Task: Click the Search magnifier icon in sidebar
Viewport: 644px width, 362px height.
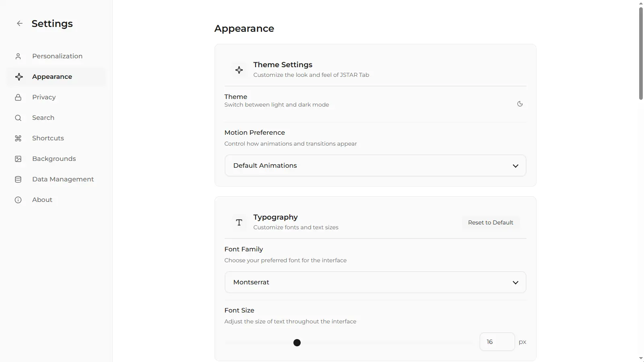Action: click(18, 118)
